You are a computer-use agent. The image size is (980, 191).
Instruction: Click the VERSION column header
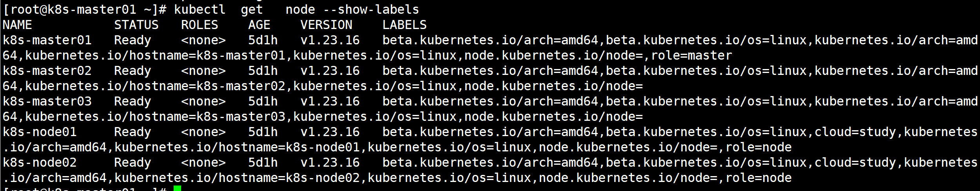pos(326,25)
